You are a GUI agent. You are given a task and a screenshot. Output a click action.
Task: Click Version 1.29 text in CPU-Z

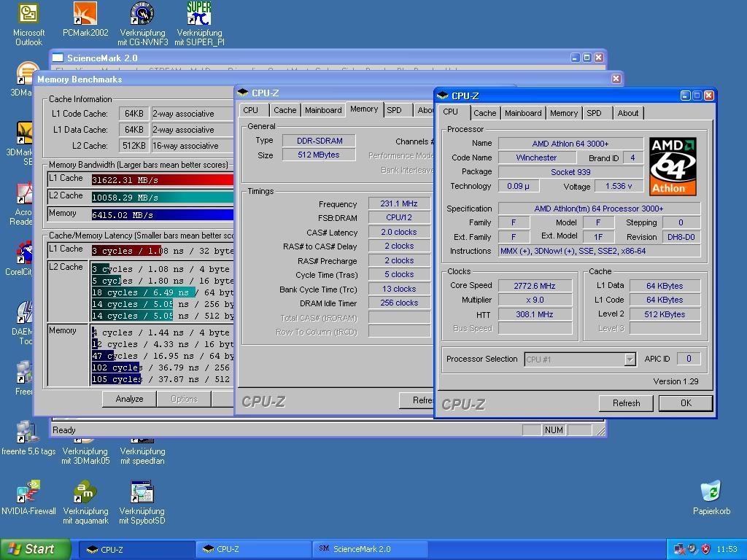676,381
